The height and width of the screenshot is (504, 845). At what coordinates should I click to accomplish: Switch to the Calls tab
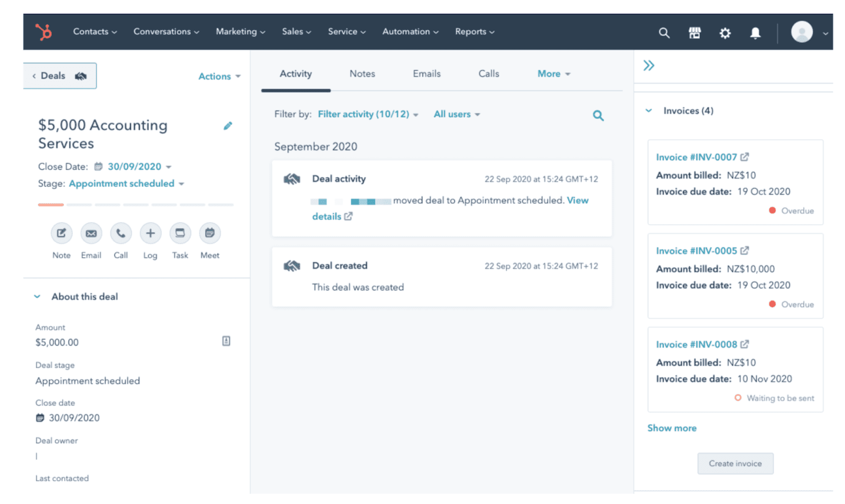pyautogui.click(x=489, y=74)
